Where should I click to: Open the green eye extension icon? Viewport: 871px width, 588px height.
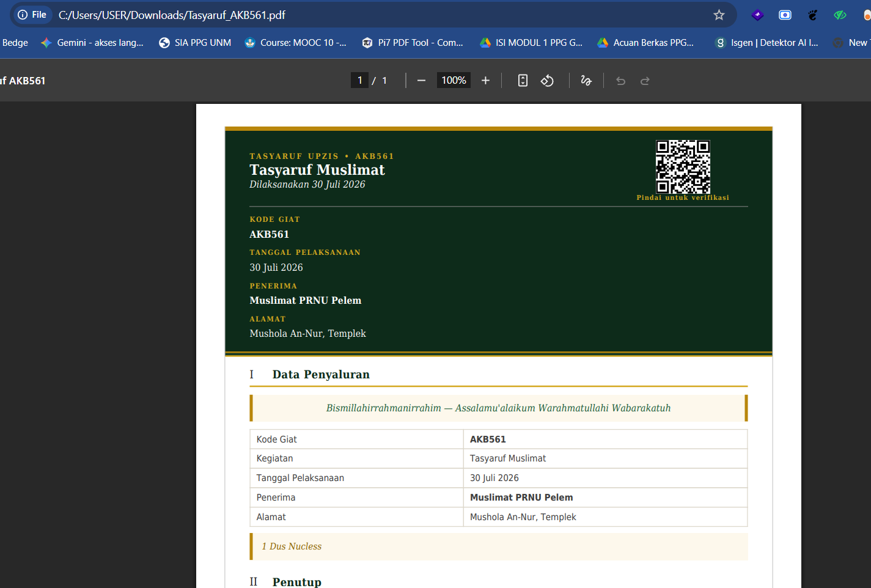tap(840, 15)
